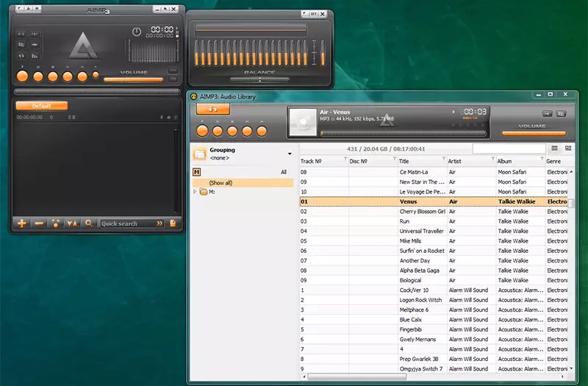Open the Album column filter
This screenshot has width=588, height=386.
pyautogui.click(x=542, y=159)
